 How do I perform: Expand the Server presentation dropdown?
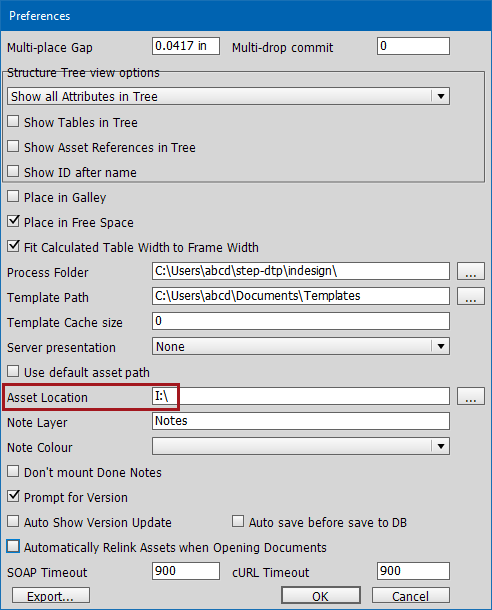point(301,346)
